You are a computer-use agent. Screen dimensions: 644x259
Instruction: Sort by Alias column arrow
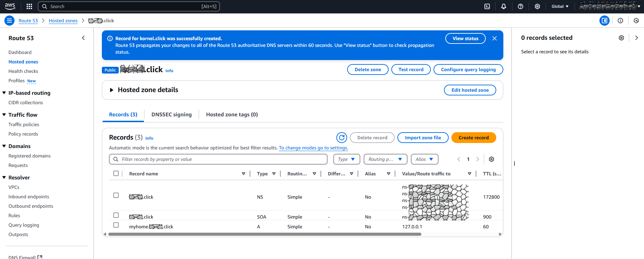click(x=389, y=174)
